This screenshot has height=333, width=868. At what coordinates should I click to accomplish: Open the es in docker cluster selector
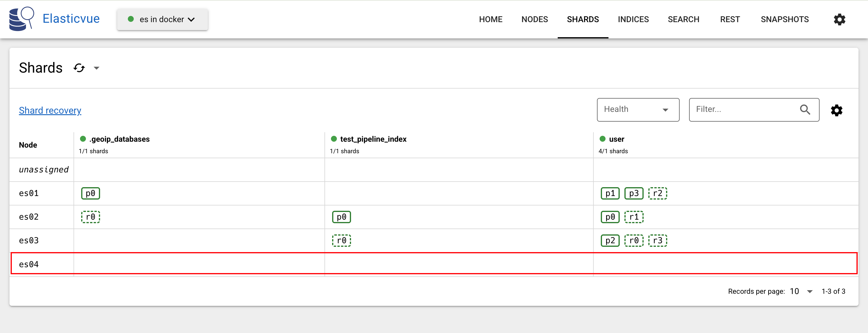click(162, 19)
